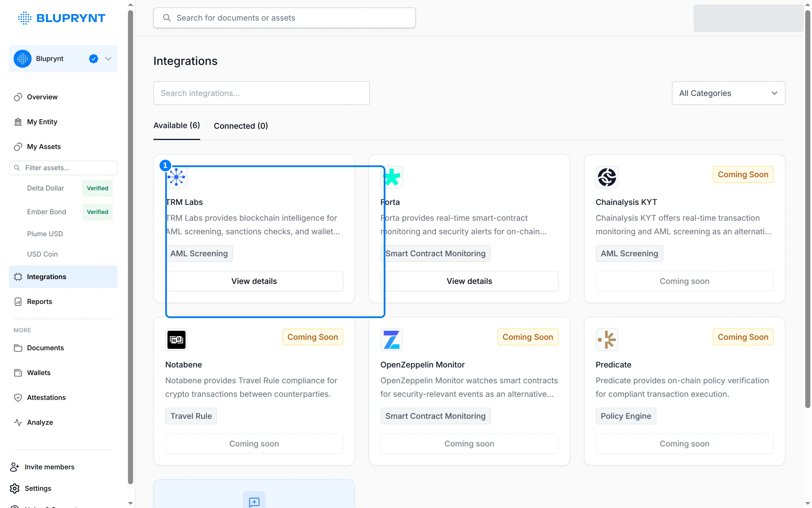812x508 pixels.
Task: Open the Overview page
Action: [63, 97]
